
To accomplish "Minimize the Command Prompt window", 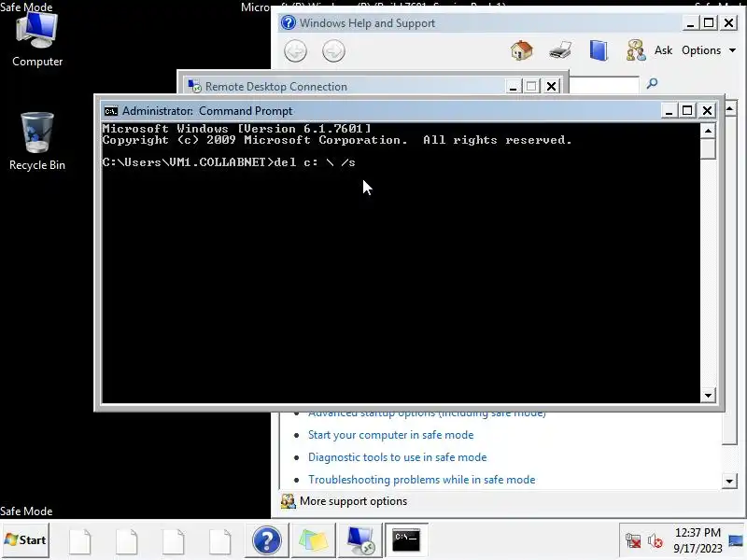I will (669, 110).
